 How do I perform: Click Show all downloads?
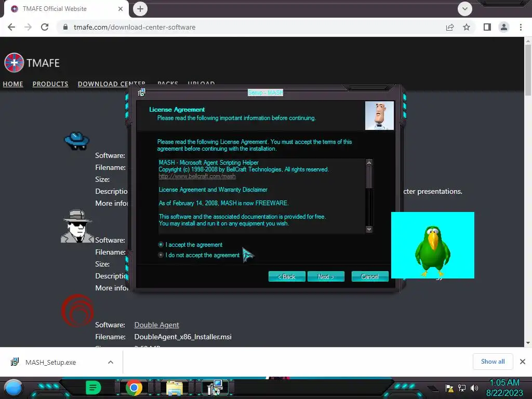pos(493,362)
